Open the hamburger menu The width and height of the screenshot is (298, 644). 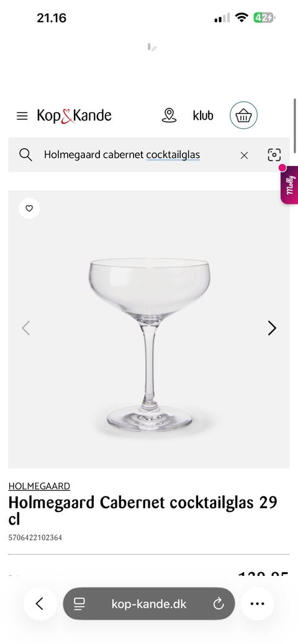click(22, 116)
